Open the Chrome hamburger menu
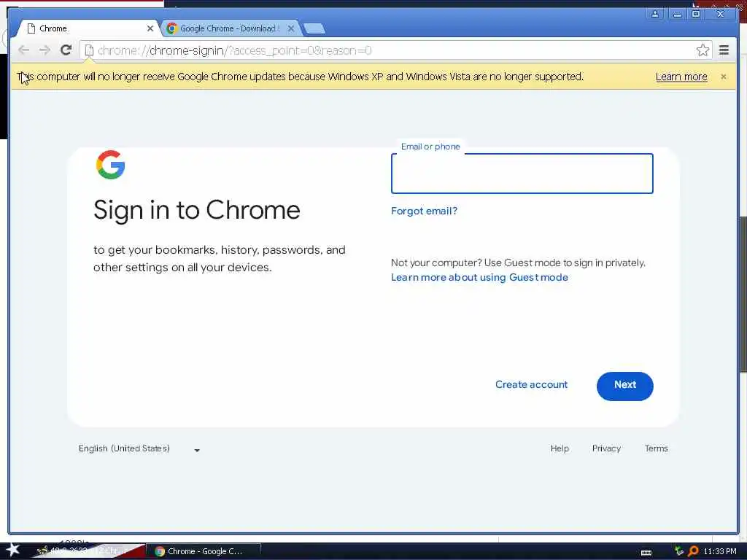This screenshot has width=747, height=560. click(724, 50)
